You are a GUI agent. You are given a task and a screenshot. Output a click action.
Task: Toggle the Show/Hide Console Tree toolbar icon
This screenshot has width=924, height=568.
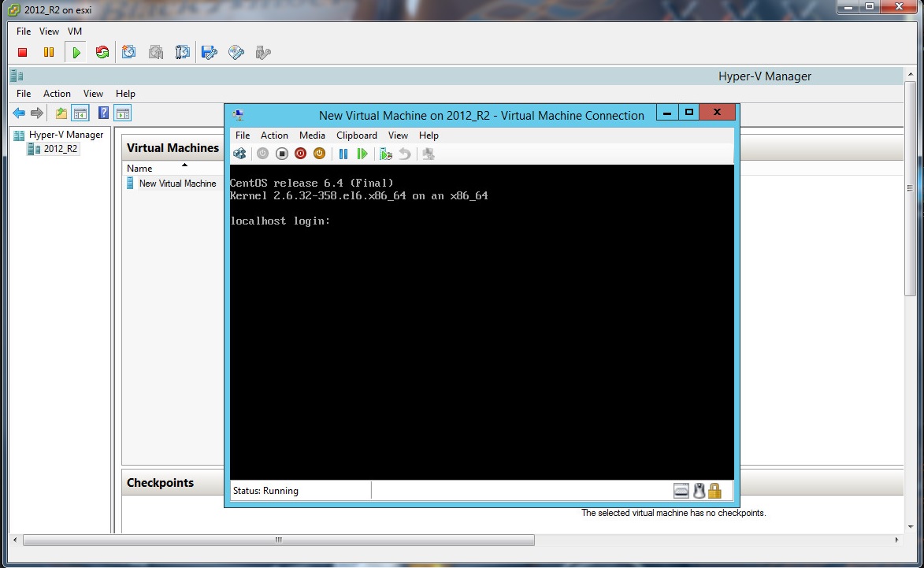80,113
